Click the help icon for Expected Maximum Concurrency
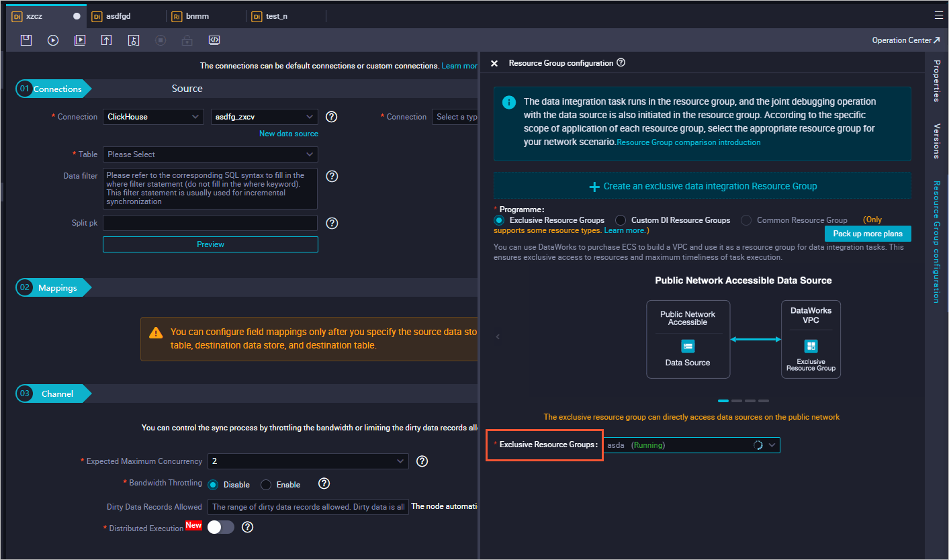This screenshot has width=949, height=560. click(422, 461)
